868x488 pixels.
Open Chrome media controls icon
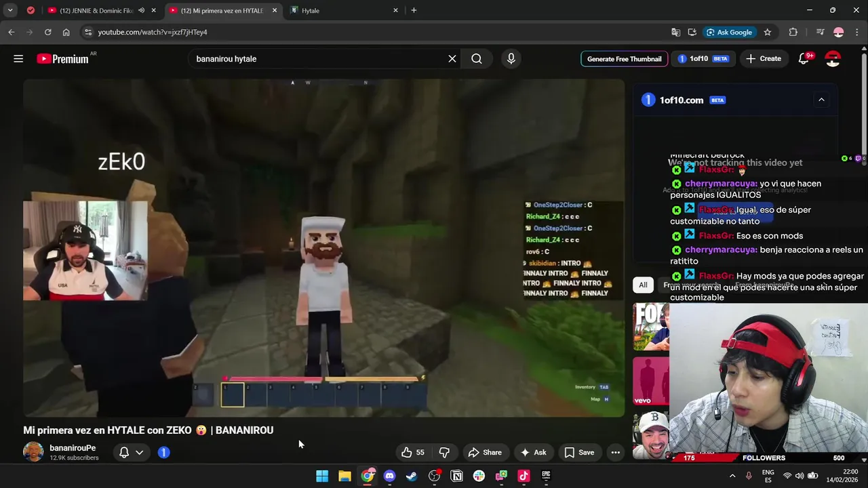(820, 32)
